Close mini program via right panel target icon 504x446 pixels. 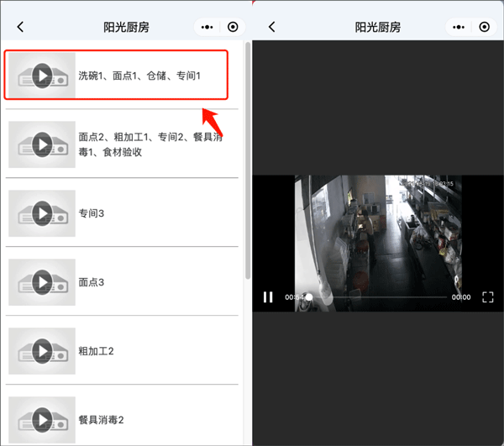[x=484, y=27]
